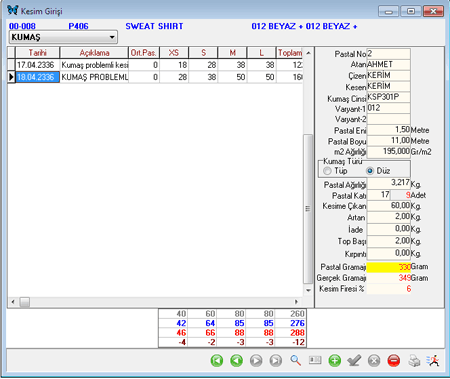Image resolution: width=450 pixels, height=379 pixels.
Task: Click 'Kumaş problemli kesi' description cell
Action: [94, 65]
